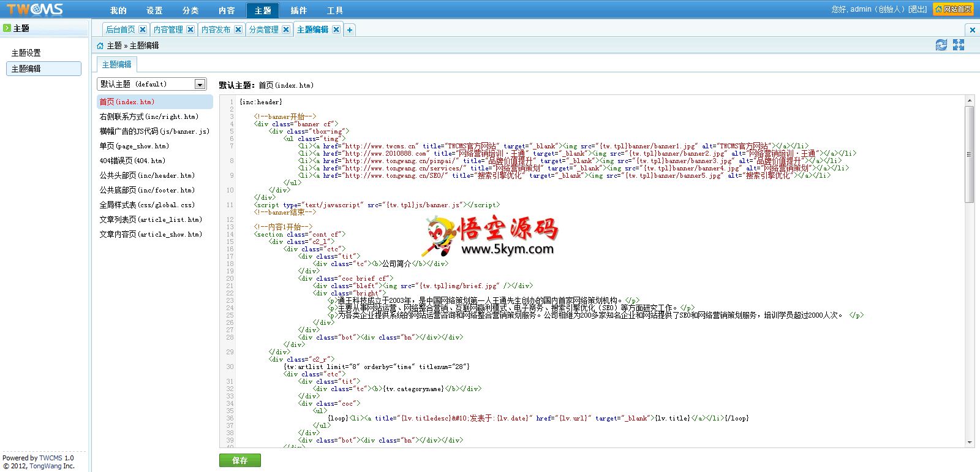Select file 404错误页 (404.htm)

155,161
